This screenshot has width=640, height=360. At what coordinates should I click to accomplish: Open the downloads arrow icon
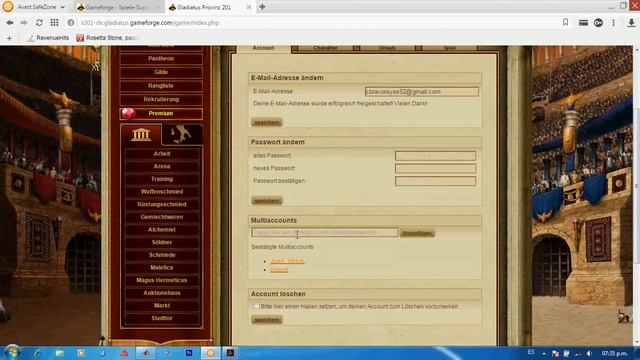coord(631,23)
